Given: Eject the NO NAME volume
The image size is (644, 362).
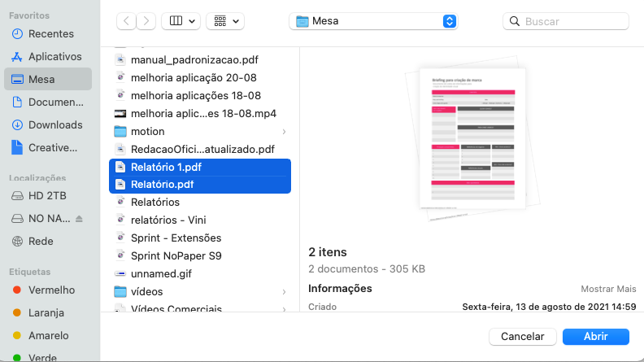Looking at the screenshot, I should pyautogui.click(x=79, y=219).
